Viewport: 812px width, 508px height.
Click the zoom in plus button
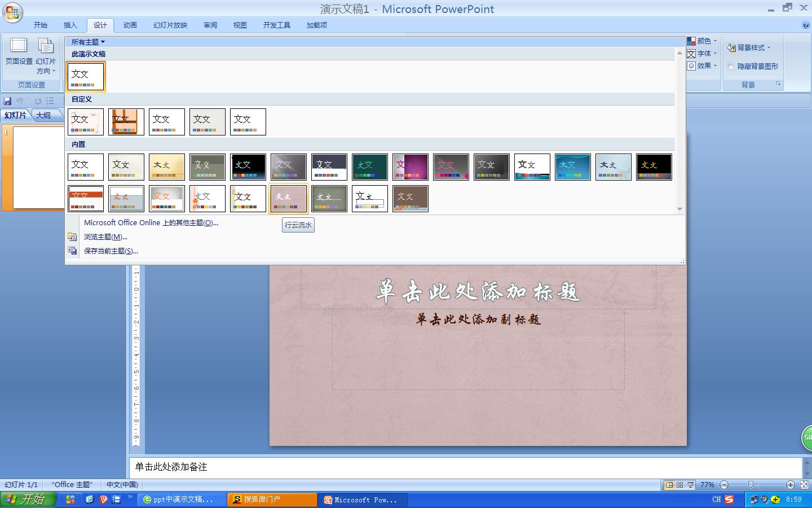[791, 485]
